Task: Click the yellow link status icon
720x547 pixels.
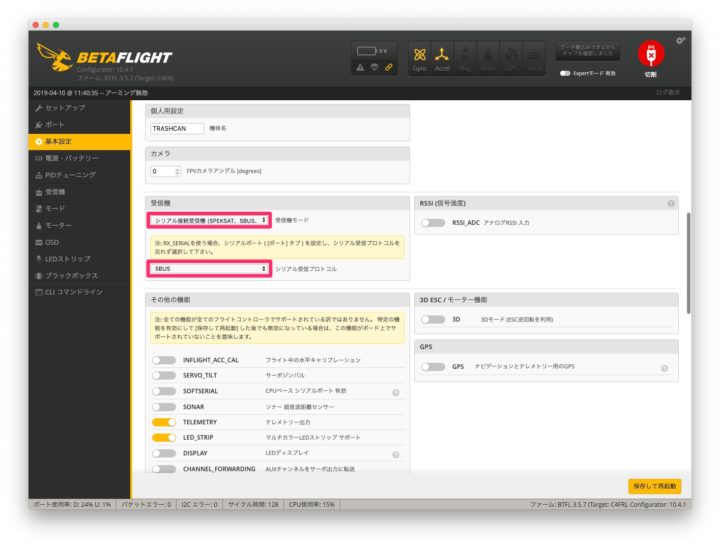Action: coord(389,67)
